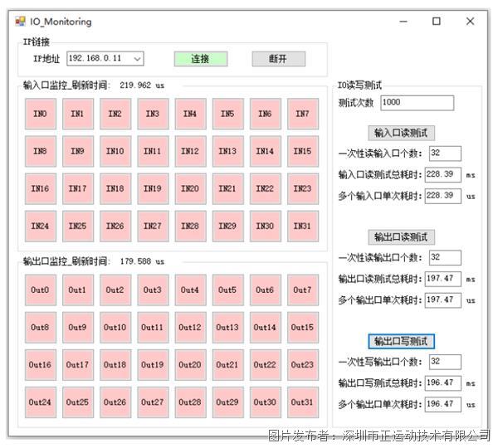The image size is (498, 448).
Task: Click the 输出口写测试总耗时 value box
Action: 443,383
